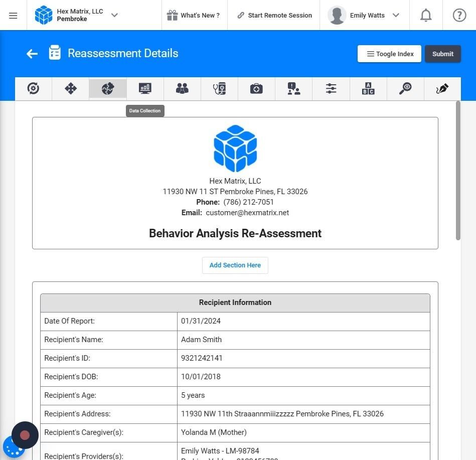
Task: Open the What's New ? link
Action: point(200,15)
